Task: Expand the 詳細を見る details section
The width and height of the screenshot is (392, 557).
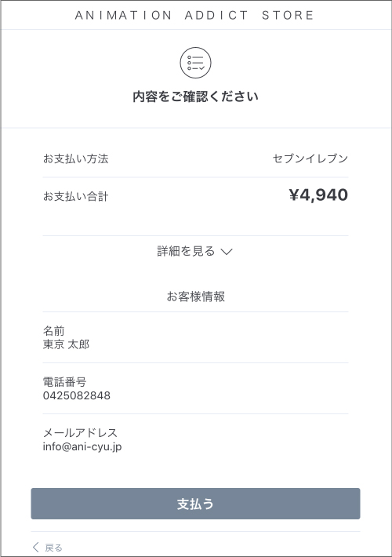Action: [x=195, y=252]
